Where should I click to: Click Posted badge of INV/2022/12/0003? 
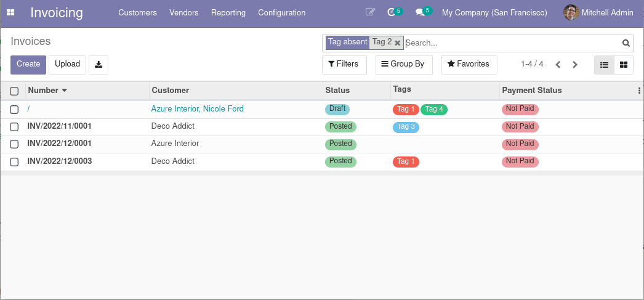click(x=340, y=161)
